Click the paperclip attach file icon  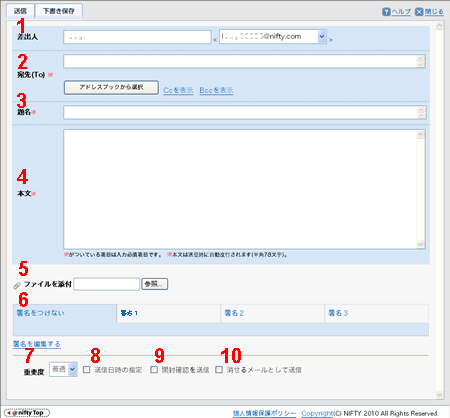17,285
